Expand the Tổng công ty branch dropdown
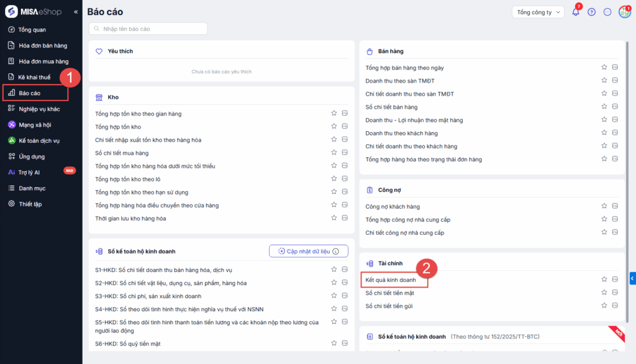636x364 pixels. (x=538, y=12)
